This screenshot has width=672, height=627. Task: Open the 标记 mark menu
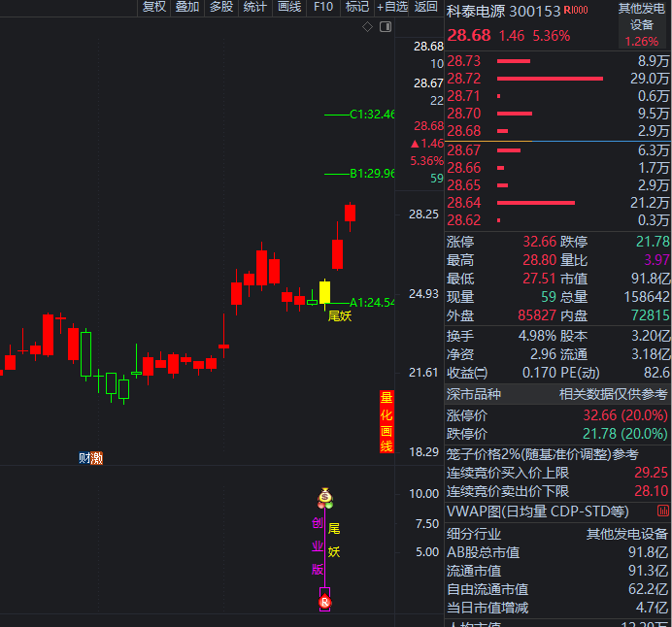[x=357, y=8]
